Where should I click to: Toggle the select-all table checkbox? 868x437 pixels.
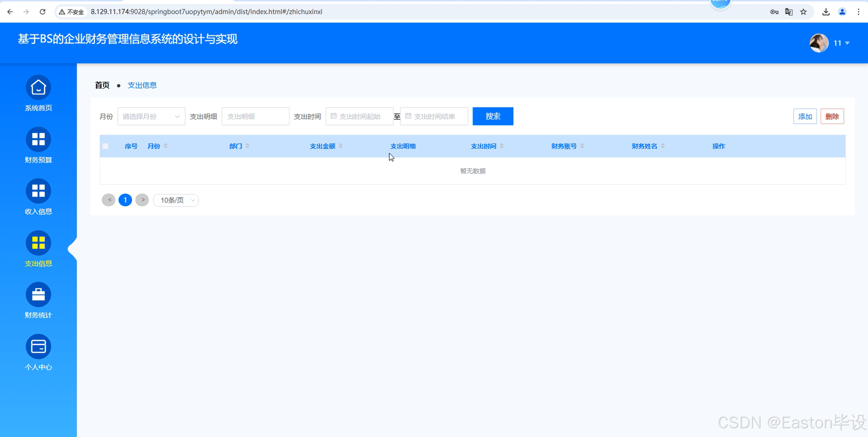(x=106, y=146)
